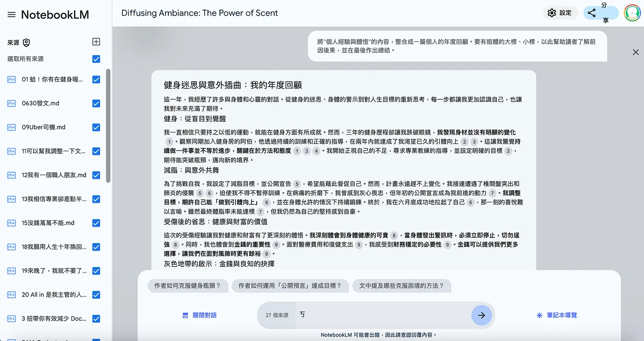Open source 19來晚了，我就不要了
The image size is (644, 341).
click(x=54, y=271)
